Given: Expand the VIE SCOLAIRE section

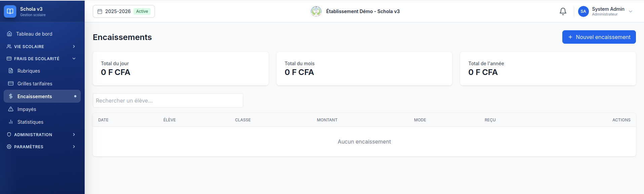Looking at the screenshot, I should (x=42, y=46).
